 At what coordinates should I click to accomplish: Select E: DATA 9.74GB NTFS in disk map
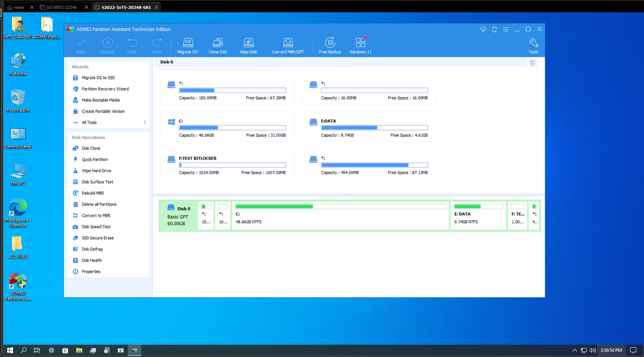[x=478, y=216]
